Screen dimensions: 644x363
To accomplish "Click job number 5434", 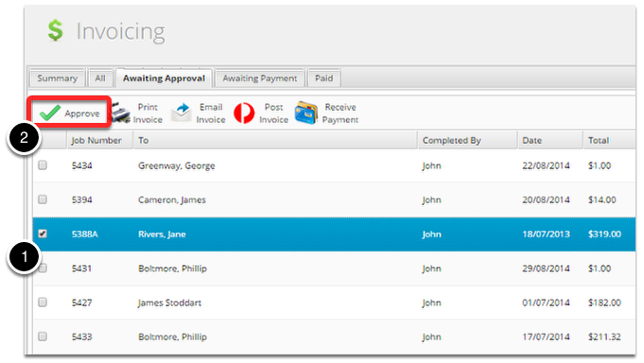I will [81, 165].
